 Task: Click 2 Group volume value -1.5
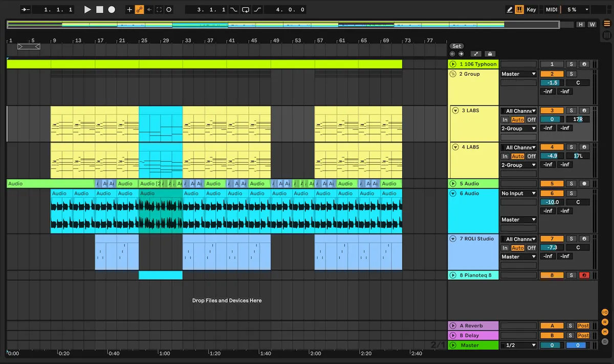coord(552,83)
